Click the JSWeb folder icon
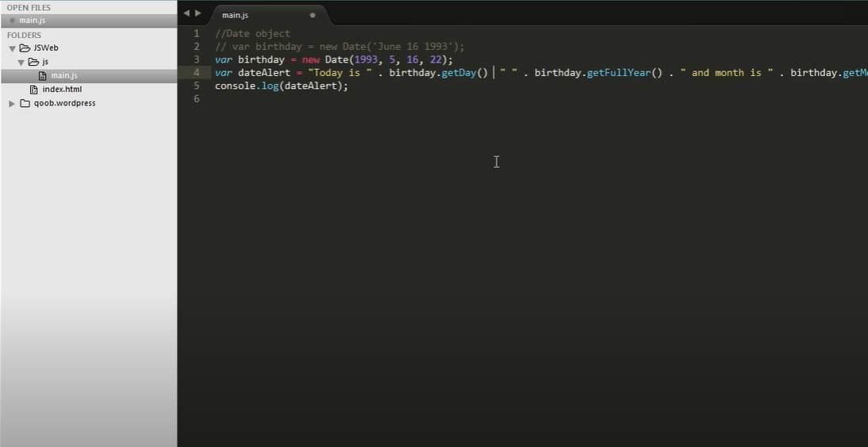Viewport: 868px width, 447px height. (x=25, y=48)
